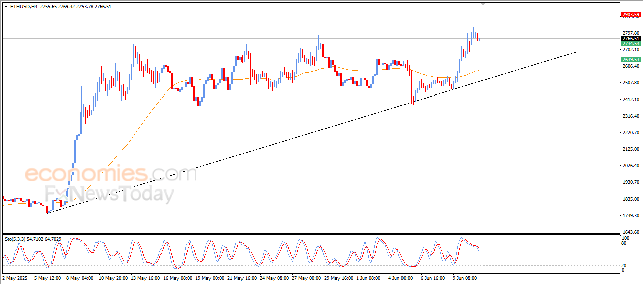Image resolution: width=644 pixels, height=285 pixels.
Task: Click the 2 May 2025 date label
Action: click(x=15, y=277)
